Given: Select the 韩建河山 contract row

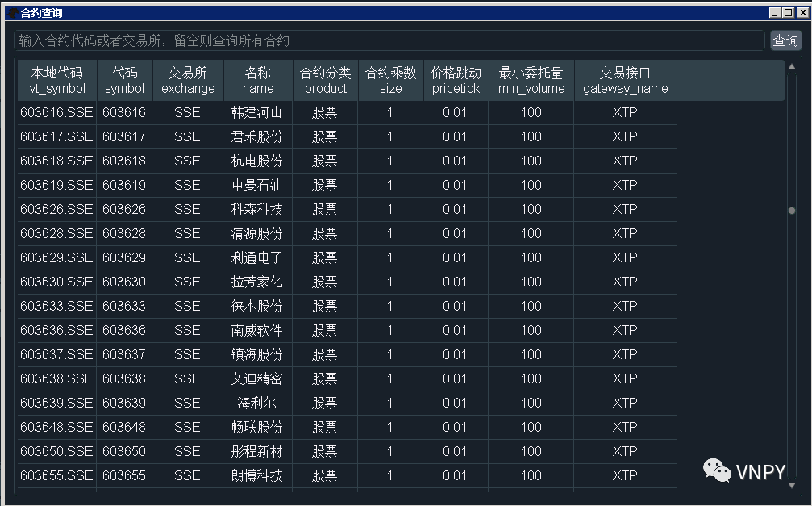Looking at the screenshot, I should (x=258, y=112).
